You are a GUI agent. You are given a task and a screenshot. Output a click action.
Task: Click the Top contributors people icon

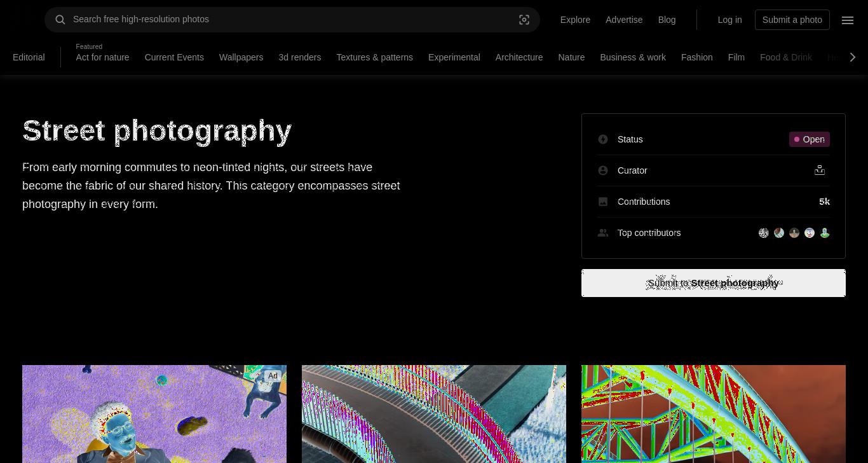pos(603,233)
